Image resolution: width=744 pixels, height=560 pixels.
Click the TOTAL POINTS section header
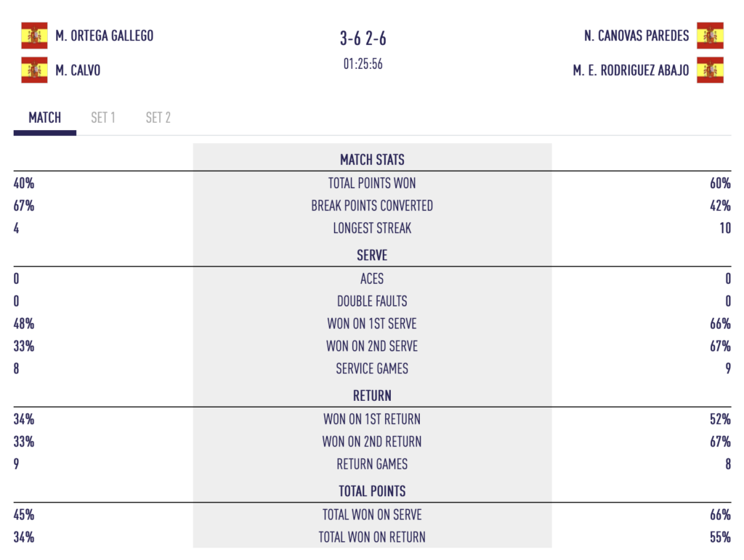pyautogui.click(x=372, y=491)
